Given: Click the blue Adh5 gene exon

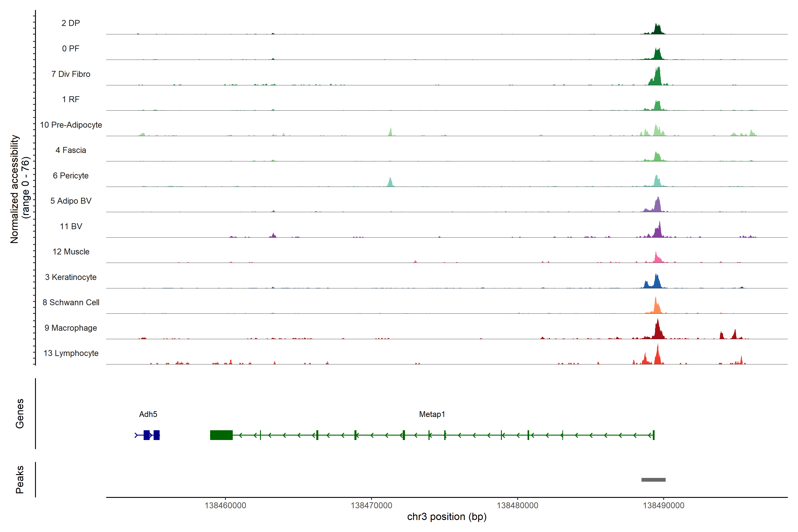Looking at the screenshot, I should pyautogui.click(x=147, y=435).
